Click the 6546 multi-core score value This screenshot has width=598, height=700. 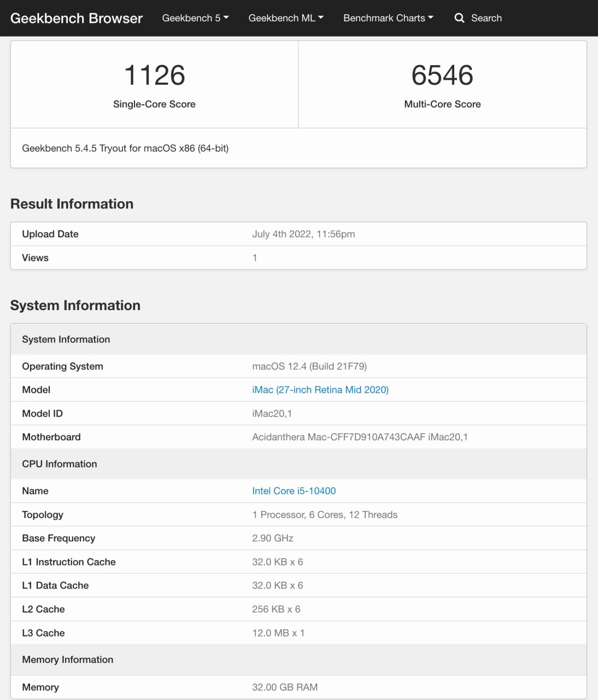pos(442,75)
